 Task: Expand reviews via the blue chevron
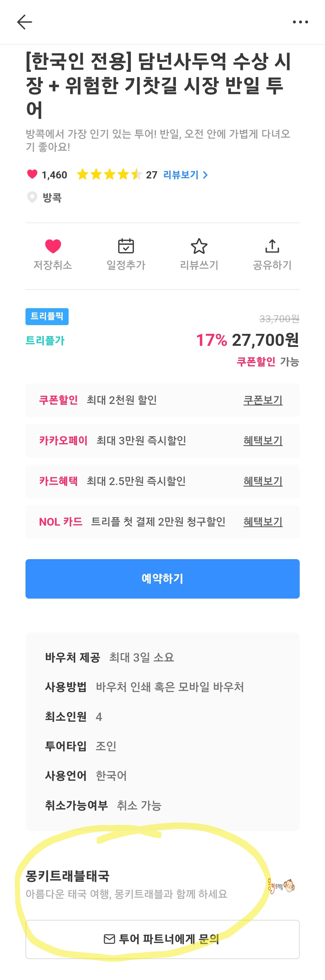pos(205,175)
